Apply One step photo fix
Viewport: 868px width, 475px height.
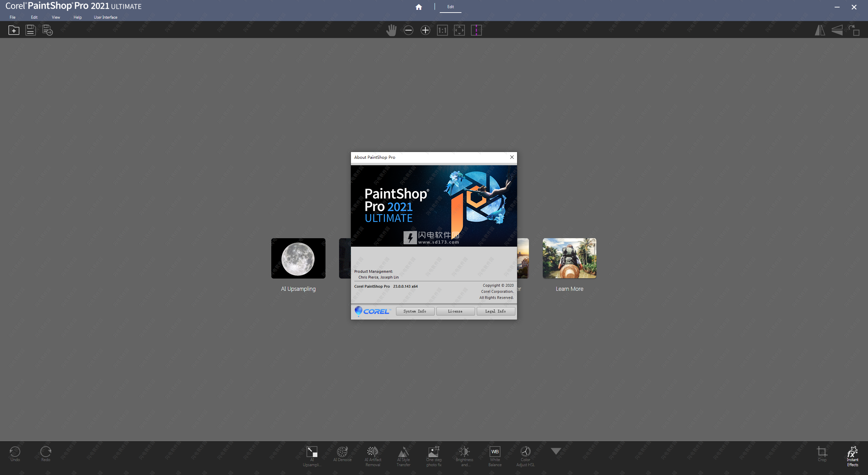click(x=434, y=456)
